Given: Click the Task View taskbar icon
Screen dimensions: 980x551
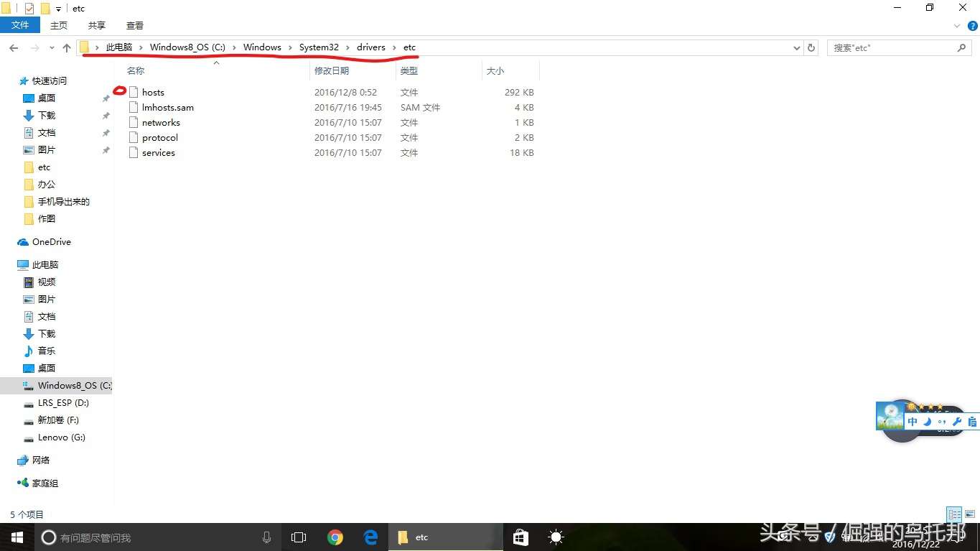Looking at the screenshot, I should pos(299,537).
